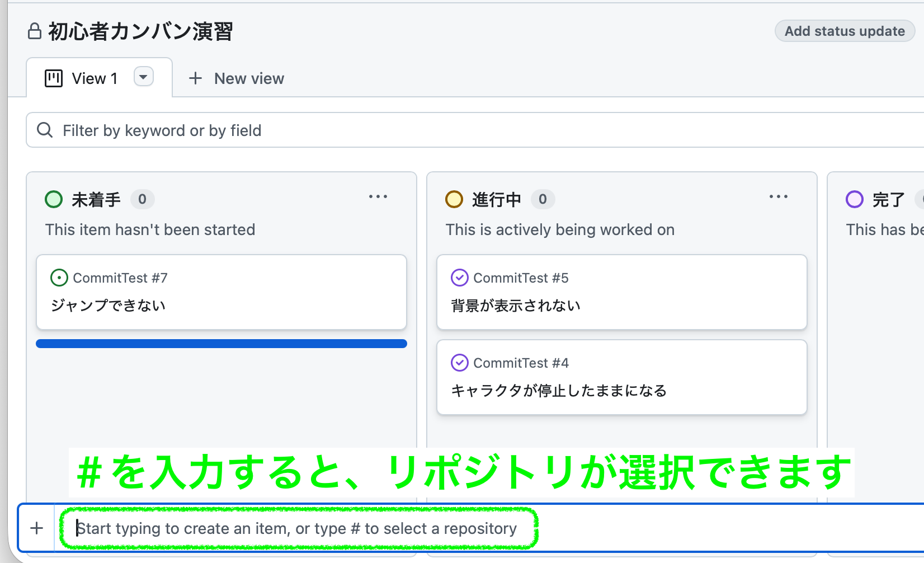Image resolution: width=924 pixels, height=563 pixels.
Task: Open the 進行中 column three-dot menu
Action: [x=778, y=197]
